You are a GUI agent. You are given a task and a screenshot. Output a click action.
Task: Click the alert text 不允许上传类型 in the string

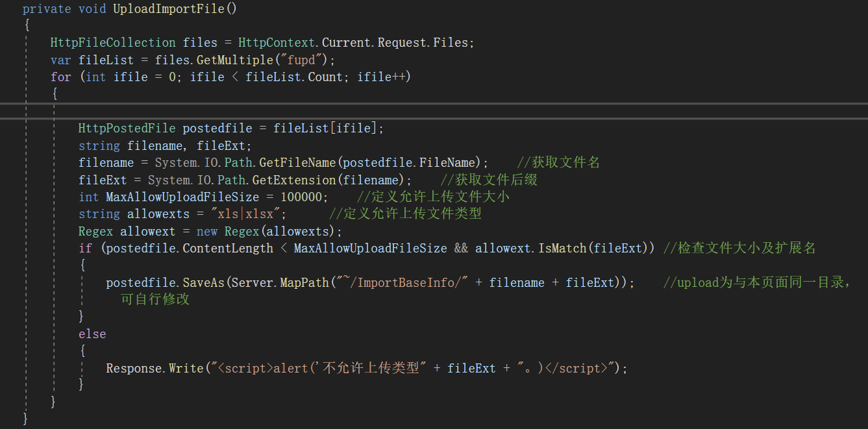[x=371, y=368]
